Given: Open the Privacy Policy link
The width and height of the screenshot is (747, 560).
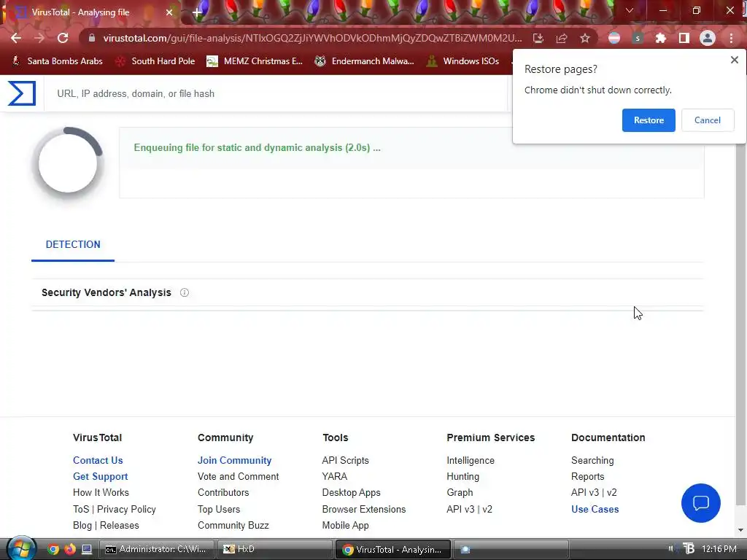Looking at the screenshot, I should (x=126, y=509).
